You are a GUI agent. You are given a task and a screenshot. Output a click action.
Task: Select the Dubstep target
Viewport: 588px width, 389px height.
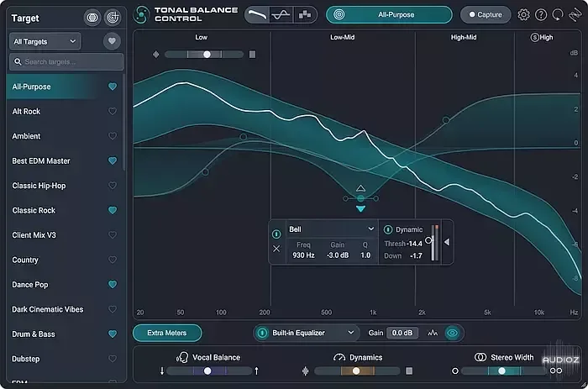click(65, 359)
